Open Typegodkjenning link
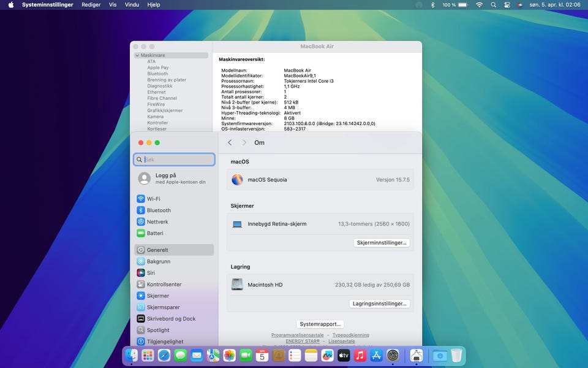 [x=350, y=335]
